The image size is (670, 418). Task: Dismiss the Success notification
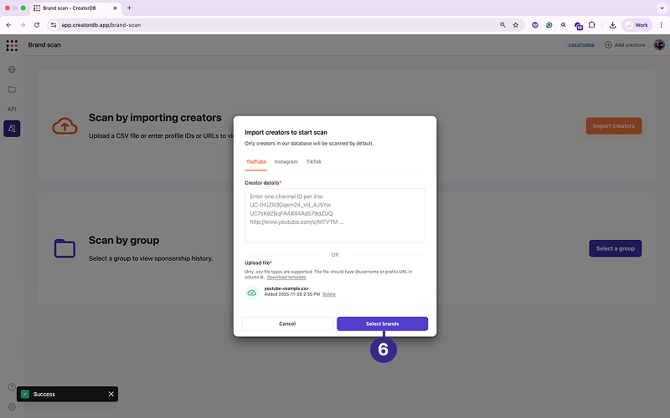pos(111,394)
